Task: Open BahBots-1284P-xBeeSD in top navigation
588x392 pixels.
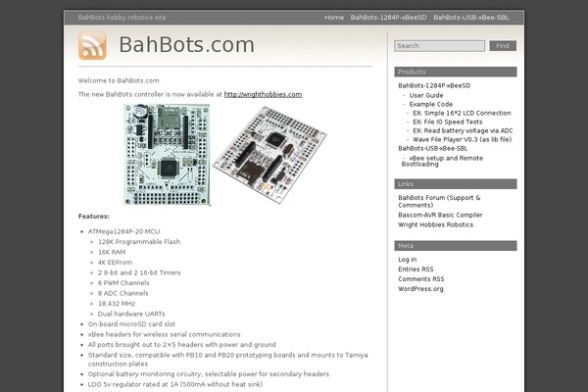Action: click(388, 18)
